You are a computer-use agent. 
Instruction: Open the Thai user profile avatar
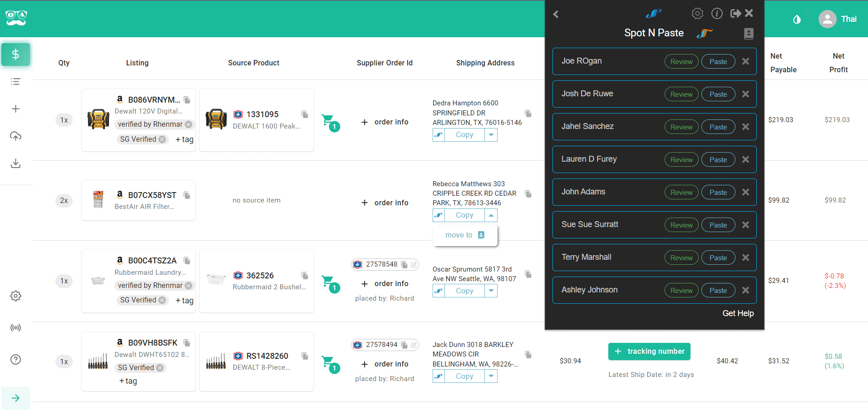tap(827, 19)
